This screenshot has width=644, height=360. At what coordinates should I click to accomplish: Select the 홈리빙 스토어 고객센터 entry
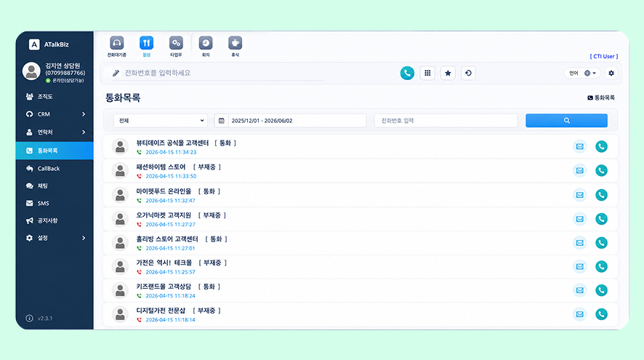[361, 243]
